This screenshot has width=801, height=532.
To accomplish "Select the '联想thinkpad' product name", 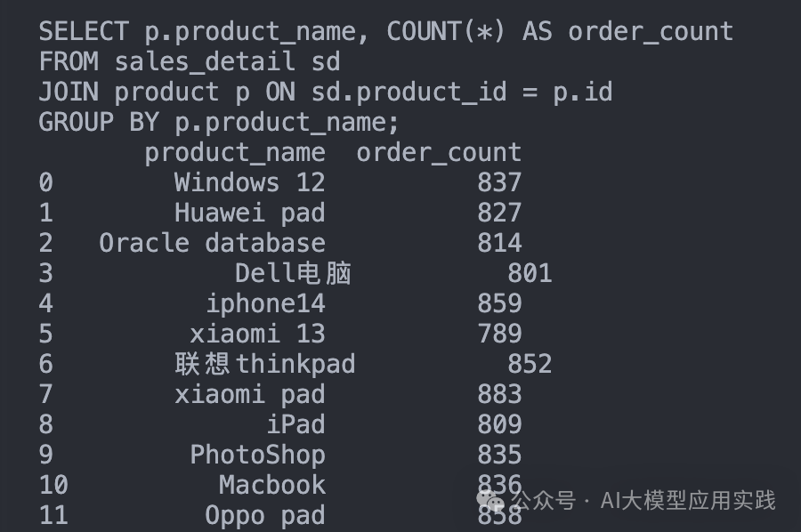I will tap(264, 364).
